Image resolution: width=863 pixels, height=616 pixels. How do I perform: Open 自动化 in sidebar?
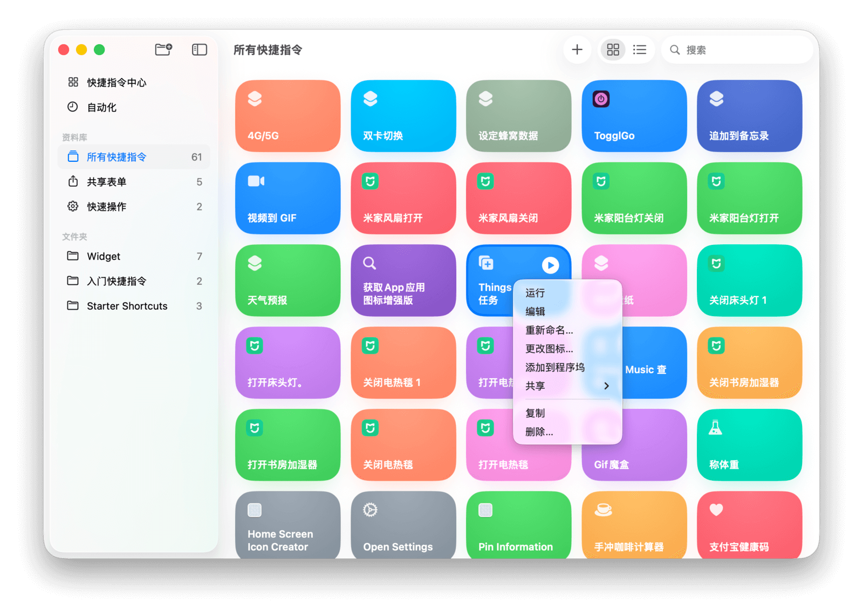click(101, 107)
